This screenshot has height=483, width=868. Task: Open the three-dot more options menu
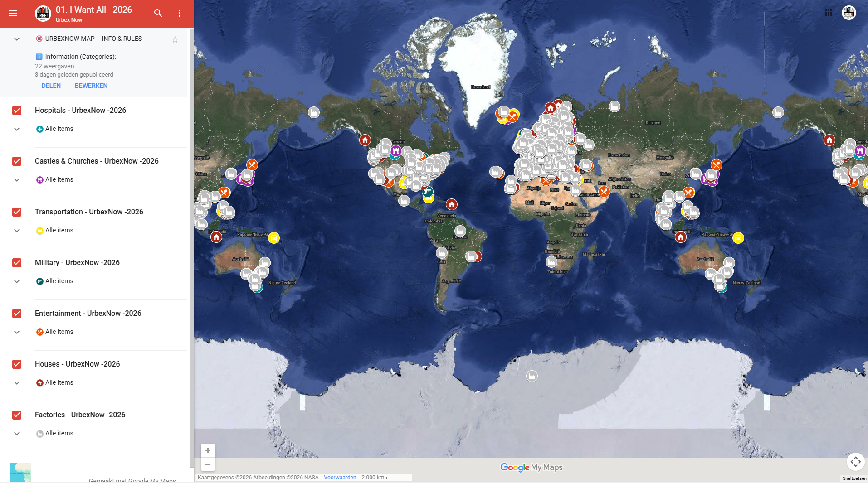pos(180,13)
